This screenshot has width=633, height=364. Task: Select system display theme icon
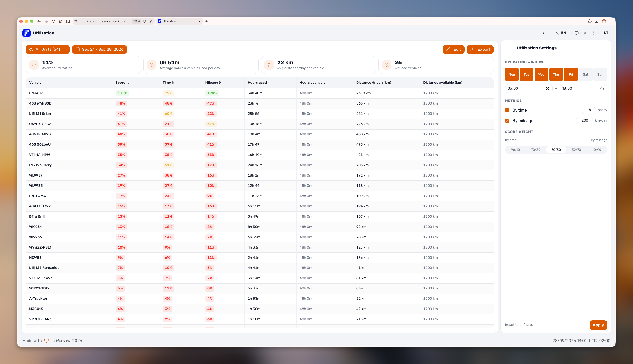coord(576,33)
